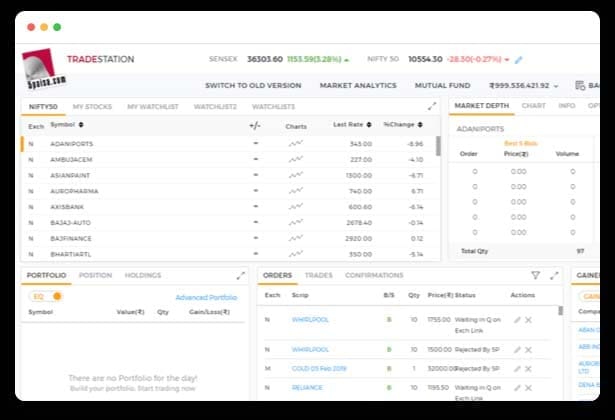Cancel the WHIRLPOOL 1755.00 order
The width and height of the screenshot is (615, 420).
tap(528, 320)
